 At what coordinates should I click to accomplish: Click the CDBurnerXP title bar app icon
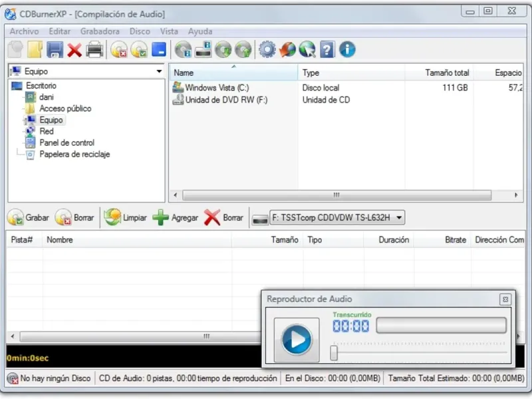click(11, 14)
